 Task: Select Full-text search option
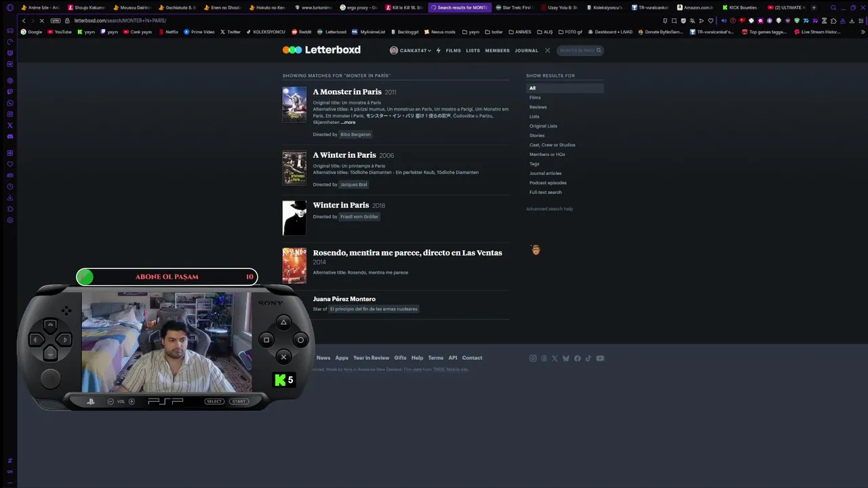545,192
